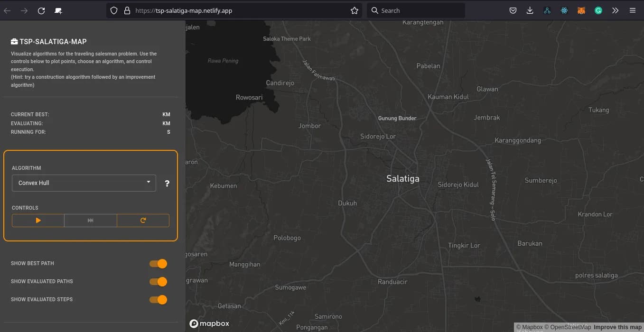Viewport: 644px width, 332px height.
Task: Click the Improve this map link
Action: 617,327
